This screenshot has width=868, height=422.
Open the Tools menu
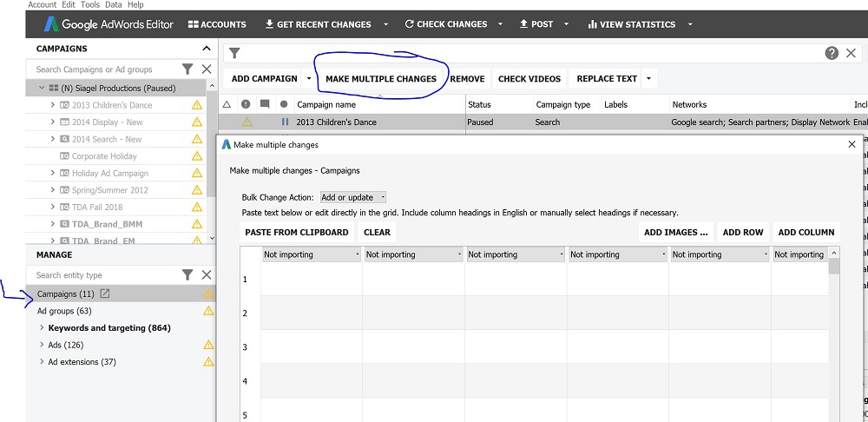[90, 4]
